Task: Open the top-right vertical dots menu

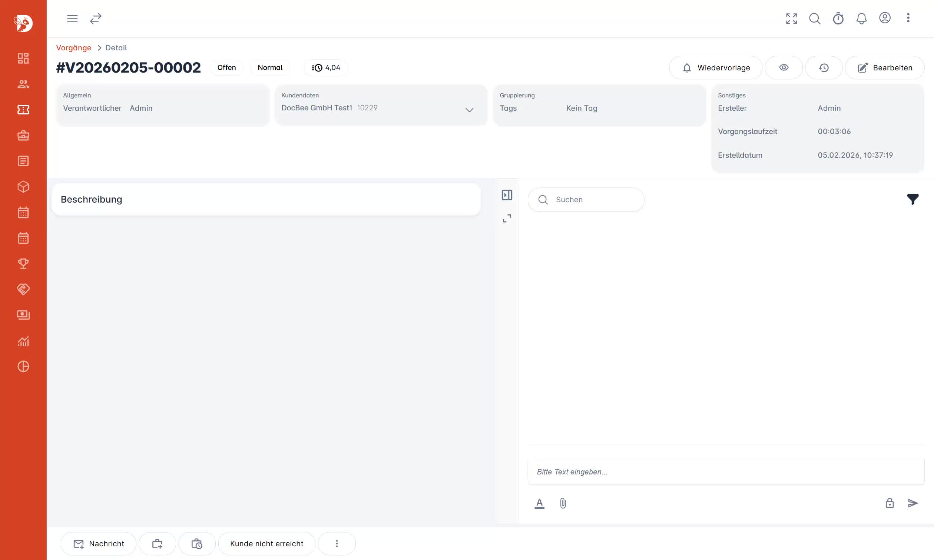Action: pyautogui.click(x=908, y=18)
